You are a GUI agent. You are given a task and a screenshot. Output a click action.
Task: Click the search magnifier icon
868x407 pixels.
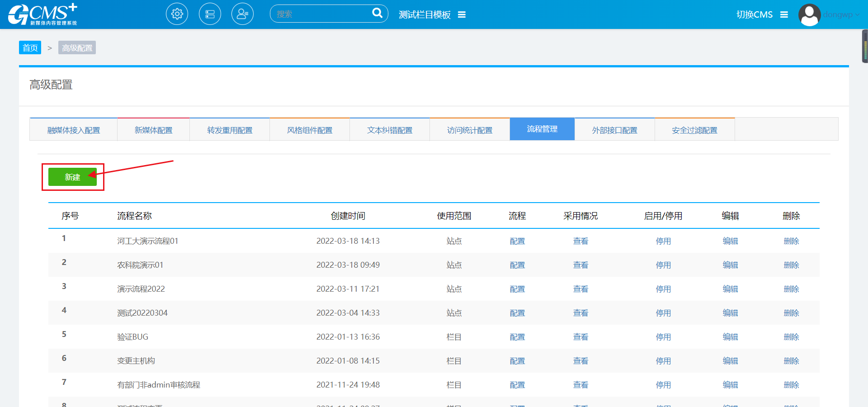[x=377, y=13]
